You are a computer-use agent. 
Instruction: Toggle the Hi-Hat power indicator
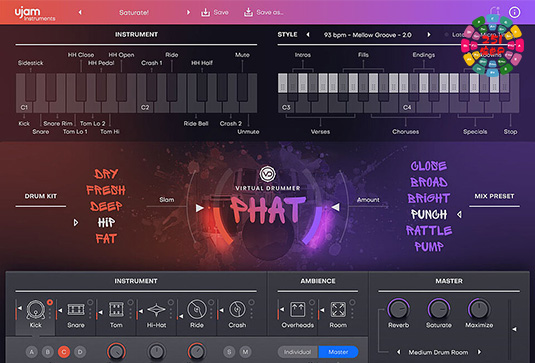tap(171, 302)
